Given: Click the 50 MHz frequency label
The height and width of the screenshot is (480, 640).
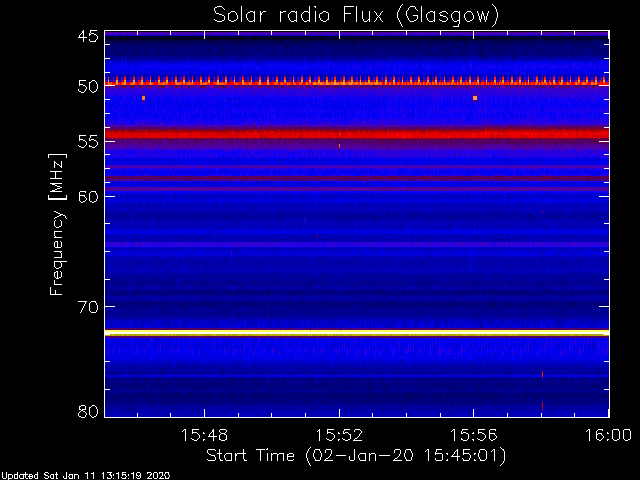Looking at the screenshot, I should pos(88,86).
